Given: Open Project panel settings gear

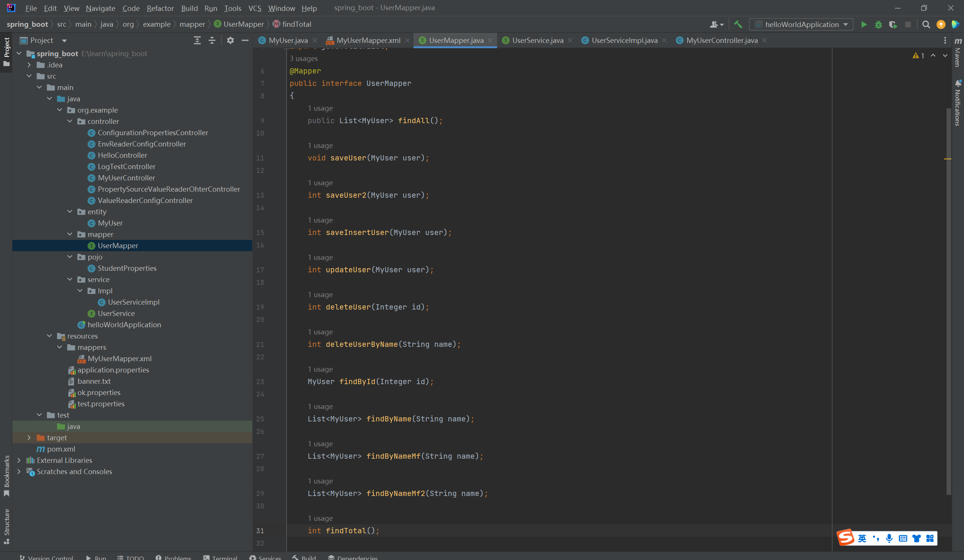Looking at the screenshot, I should click(x=230, y=40).
